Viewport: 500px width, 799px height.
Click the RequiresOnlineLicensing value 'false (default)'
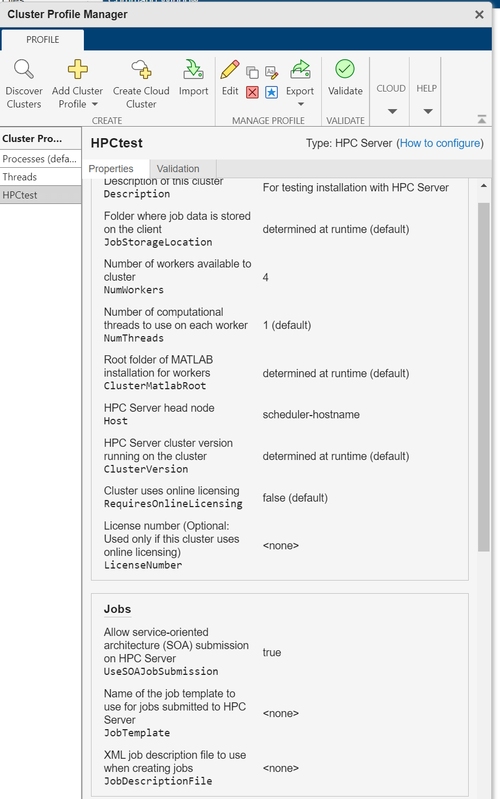pyautogui.click(x=295, y=498)
